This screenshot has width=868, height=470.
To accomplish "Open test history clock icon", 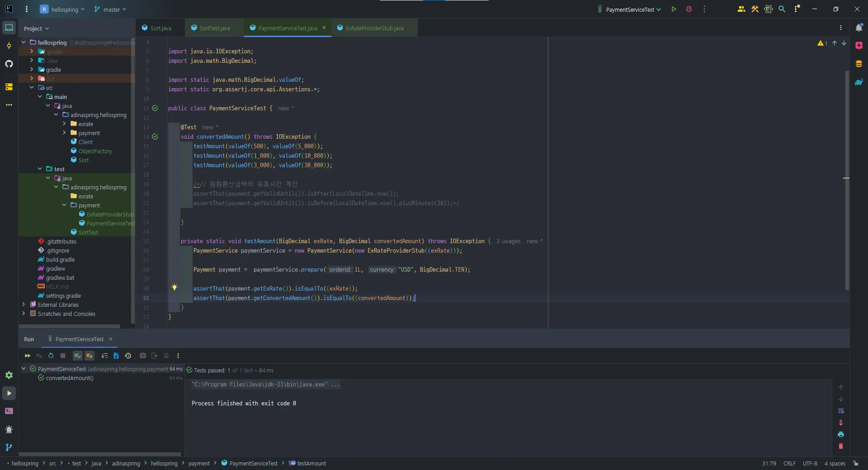I will [x=128, y=356].
